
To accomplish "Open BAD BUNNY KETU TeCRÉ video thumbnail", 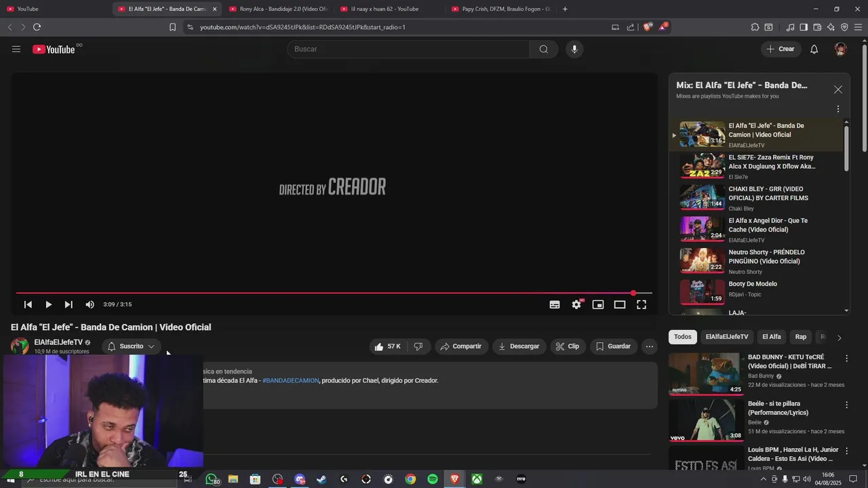I will coord(706,373).
